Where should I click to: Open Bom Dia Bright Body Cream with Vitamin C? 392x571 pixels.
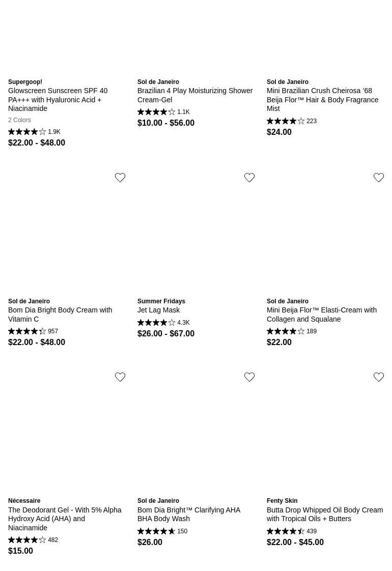tap(60, 315)
